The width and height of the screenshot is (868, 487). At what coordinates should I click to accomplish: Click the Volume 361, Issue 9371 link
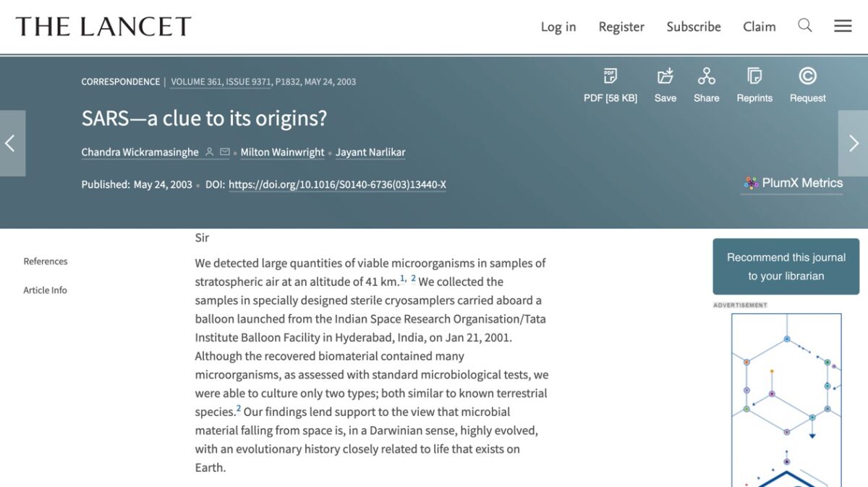point(221,82)
